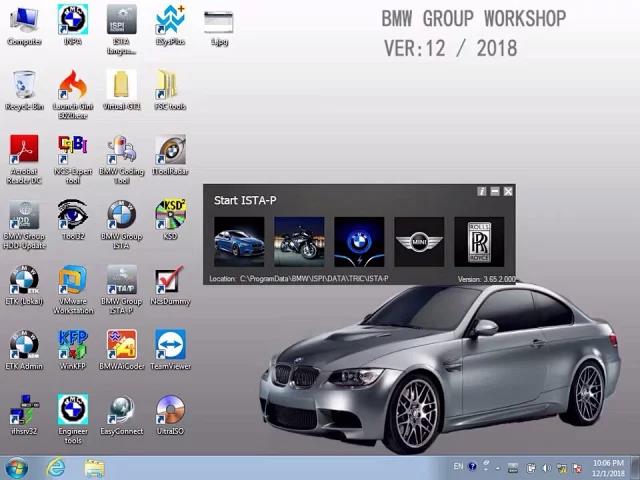Open the BMW Group ISTA shortcut
The height and width of the screenshot is (480, 640).
(121, 224)
